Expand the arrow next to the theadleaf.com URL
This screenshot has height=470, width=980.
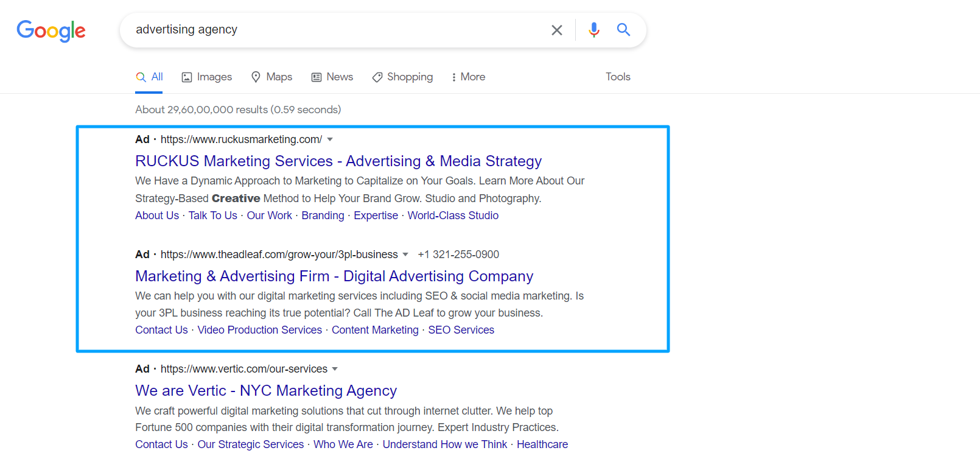point(405,254)
